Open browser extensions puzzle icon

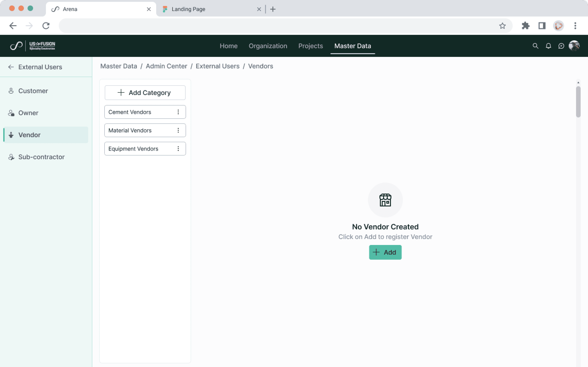pyautogui.click(x=526, y=26)
